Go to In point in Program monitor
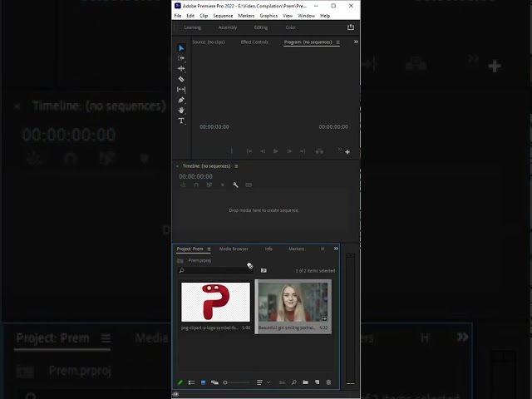Viewport: 532px width, 399px height. click(249, 151)
